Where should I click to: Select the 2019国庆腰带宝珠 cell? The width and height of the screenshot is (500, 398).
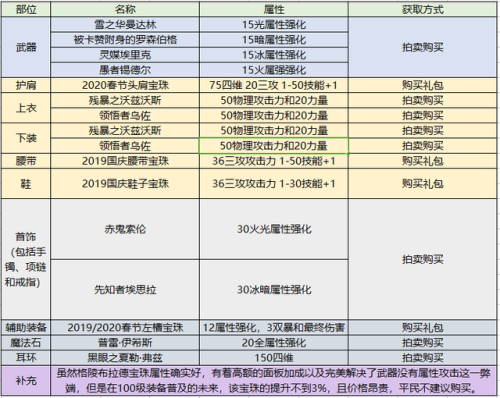125,161
